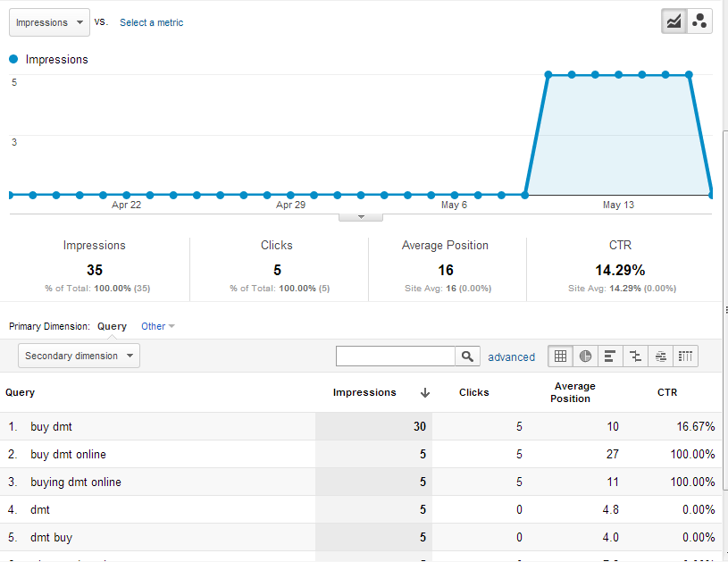The width and height of the screenshot is (728, 562).
Task: Toggle sort direction on Impressions column
Action: (x=425, y=392)
